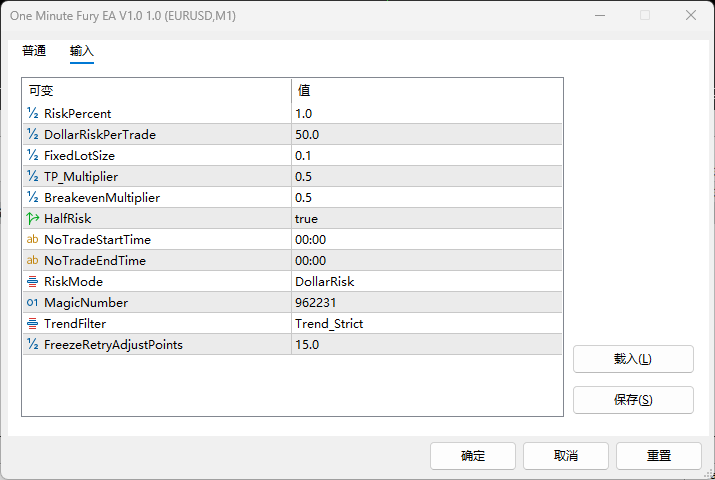Click the HalfRisk boolean type icon
The image size is (715, 480).
tap(32, 219)
